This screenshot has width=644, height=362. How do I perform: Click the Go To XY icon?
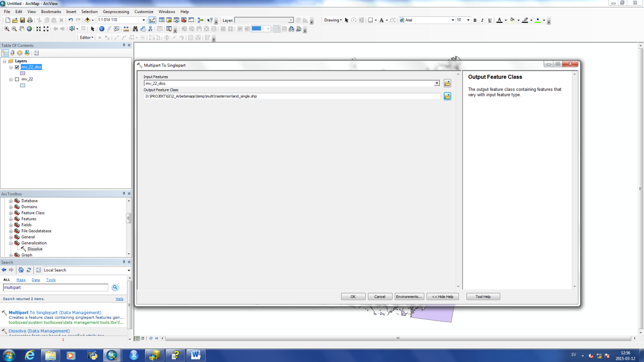151,29
